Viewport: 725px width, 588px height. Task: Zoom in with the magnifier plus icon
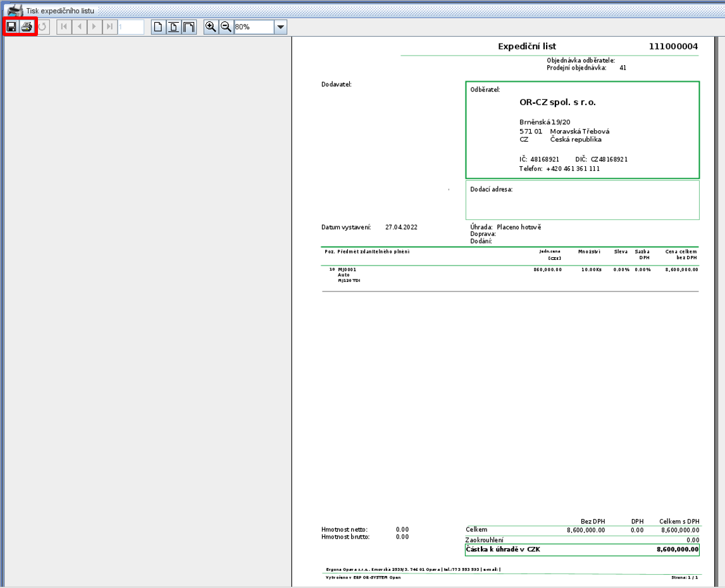211,27
